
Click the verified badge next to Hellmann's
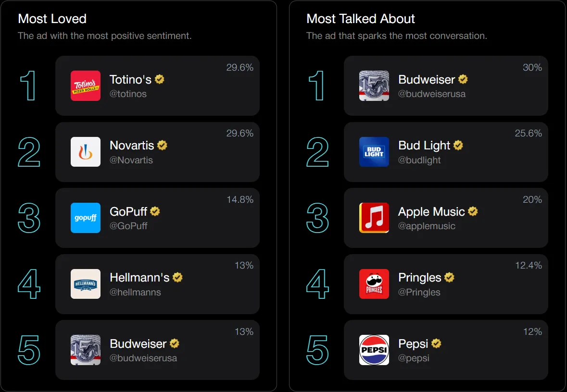pyautogui.click(x=177, y=277)
